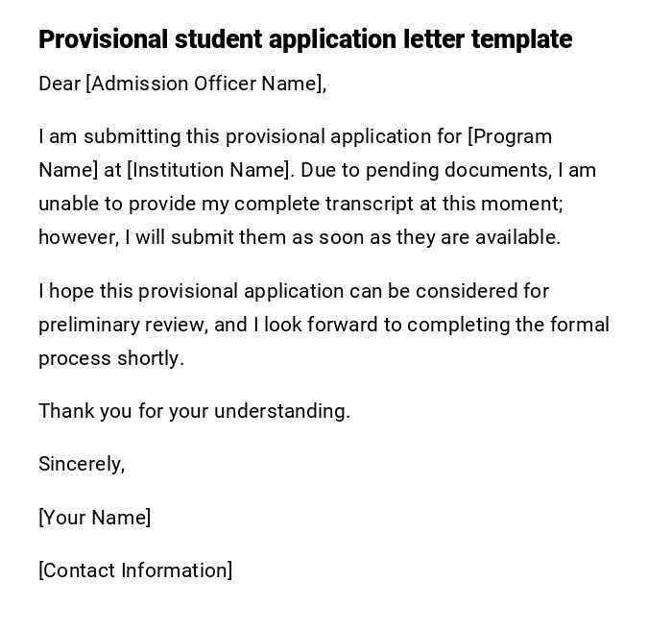Select the [Contact Information] placeholder
Image resolution: width=672 pixels, height=630 pixels.
135,570
